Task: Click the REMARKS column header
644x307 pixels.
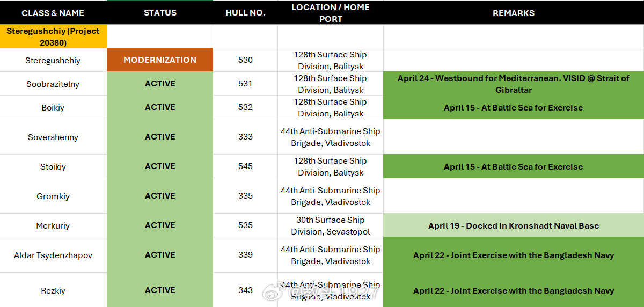Action: 514,13
